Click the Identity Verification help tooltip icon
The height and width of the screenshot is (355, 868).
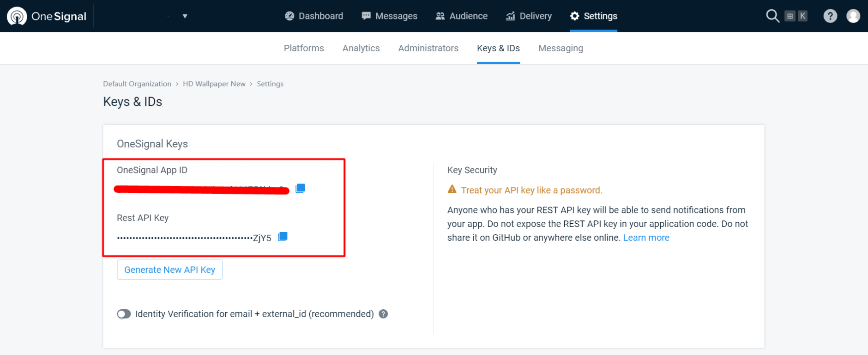point(383,314)
